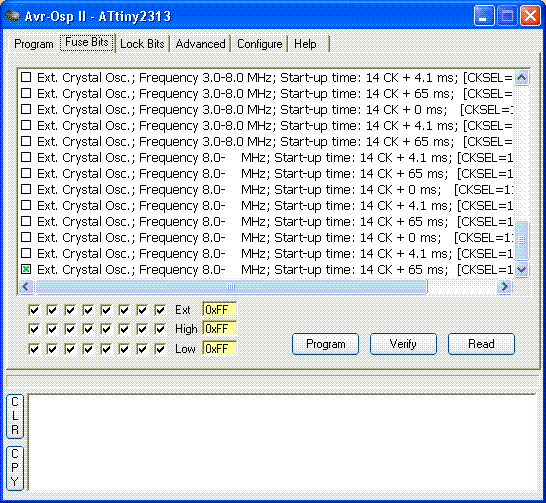Image resolution: width=546 pixels, height=503 pixels.
Task: Click the chip icon in the title bar
Action: 13,16
